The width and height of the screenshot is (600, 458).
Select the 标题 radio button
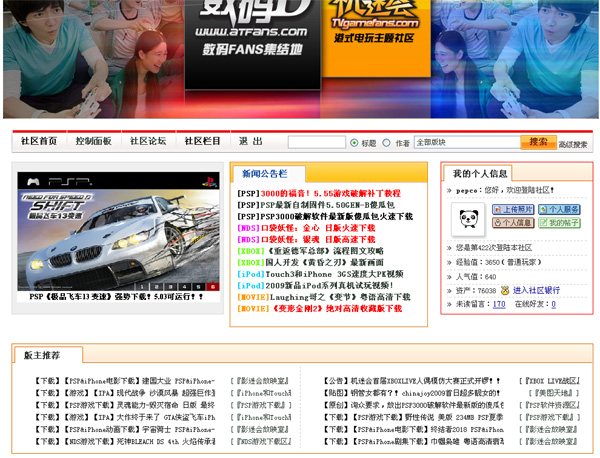[x=354, y=143]
